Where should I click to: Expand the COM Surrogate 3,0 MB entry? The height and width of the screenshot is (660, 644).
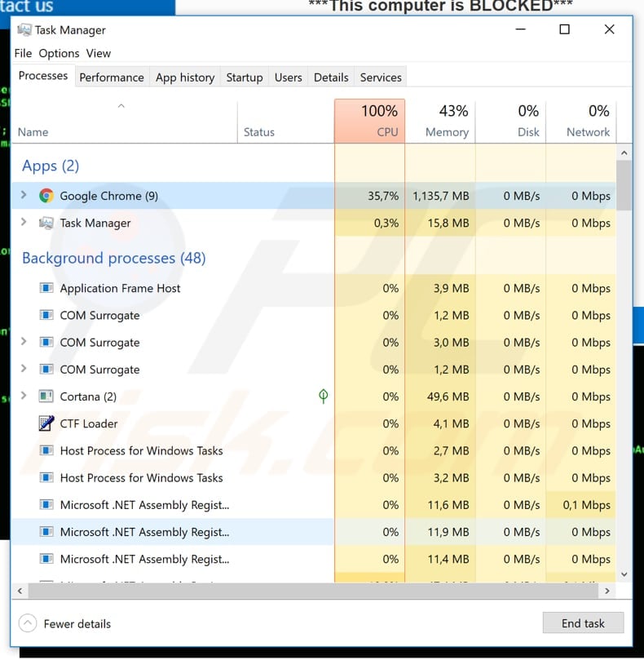click(x=24, y=341)
